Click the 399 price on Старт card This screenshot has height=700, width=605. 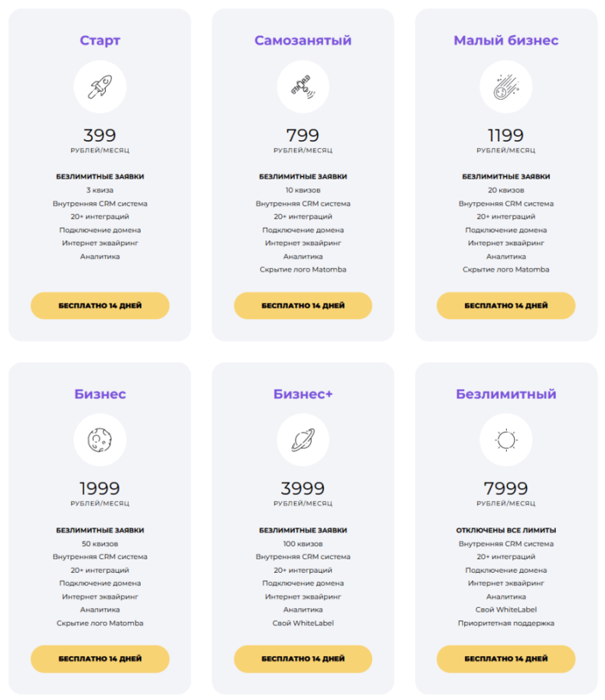(100, 135)
